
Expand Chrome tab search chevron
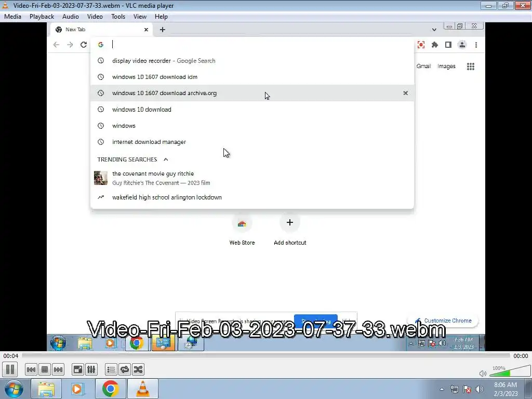tap(434, 30)
